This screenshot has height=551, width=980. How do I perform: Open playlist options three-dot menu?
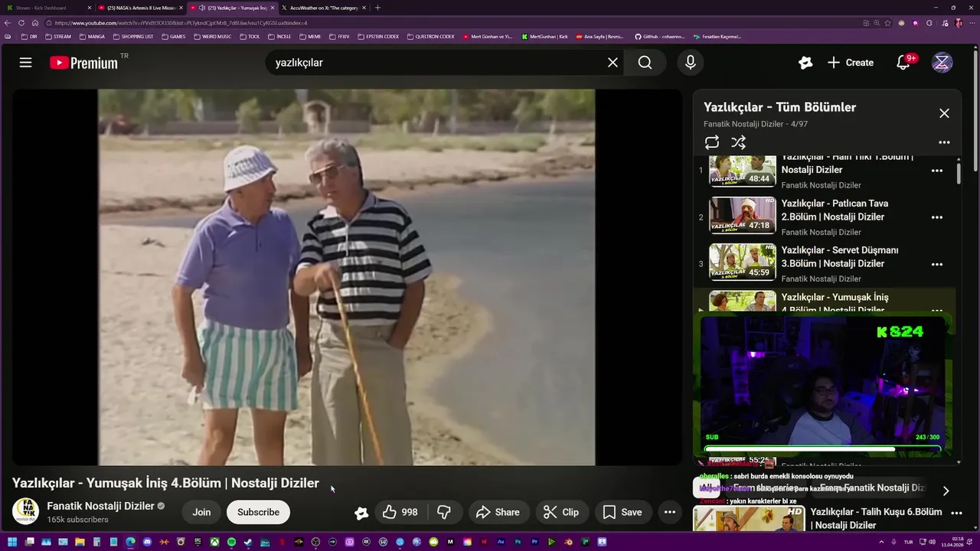(944, 142)
